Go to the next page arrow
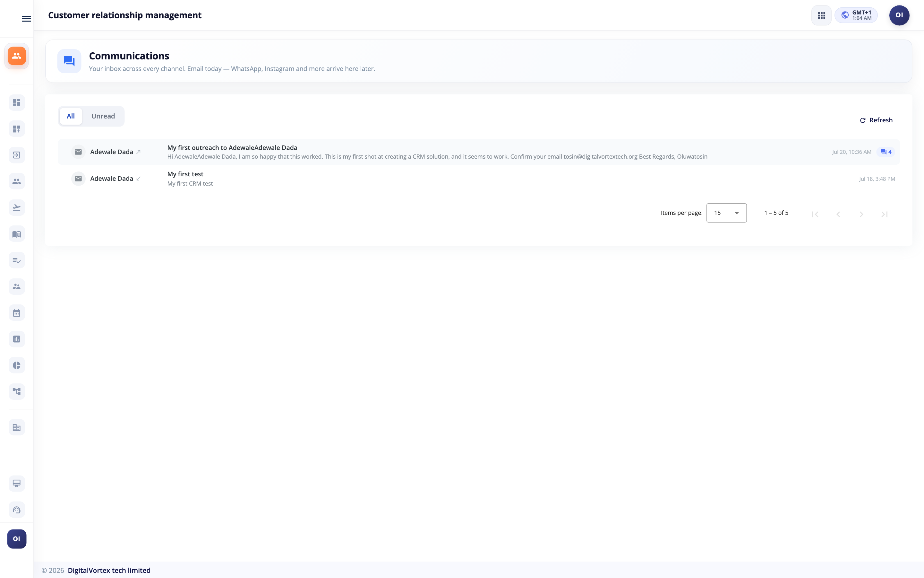 [x=861, y=214]
